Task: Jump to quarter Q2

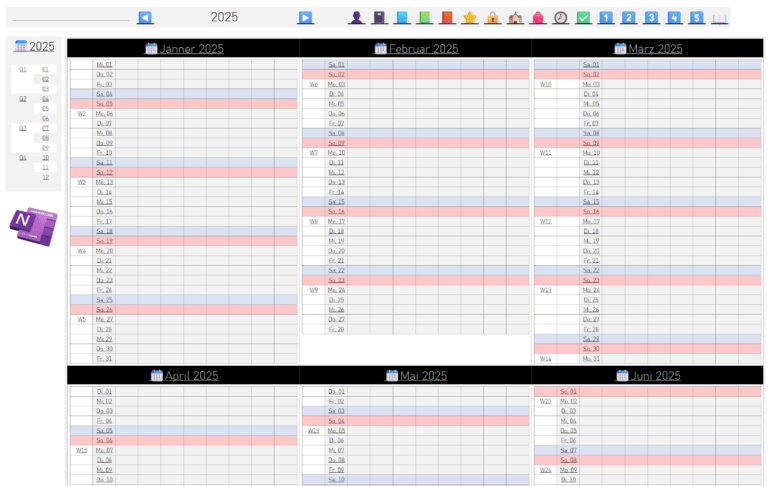Action: tap(23, 99)
